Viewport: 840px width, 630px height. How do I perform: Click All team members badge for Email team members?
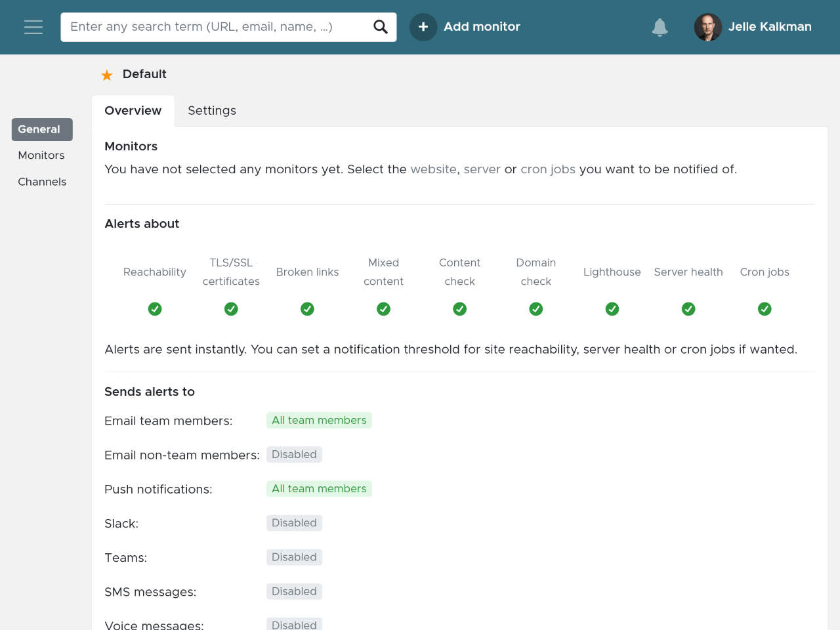point(319,420)
